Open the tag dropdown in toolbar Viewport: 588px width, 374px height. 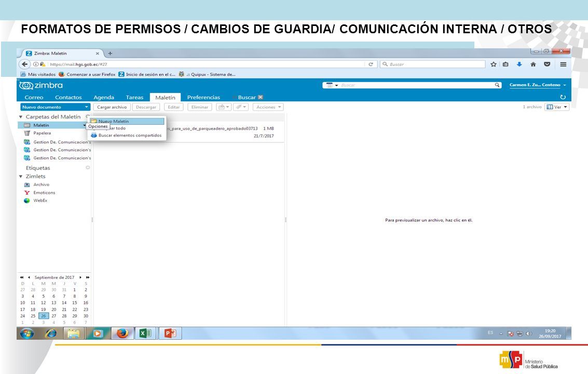241,107
